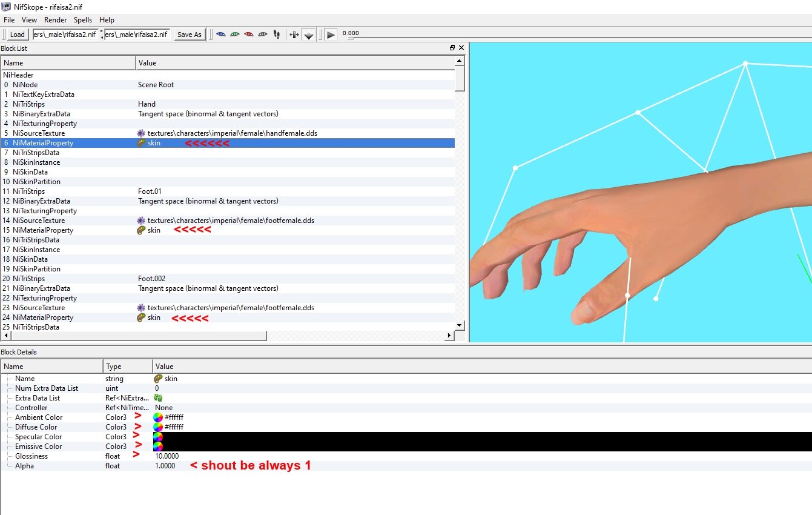Click the palette icon in the Name row

coord(158,379)
